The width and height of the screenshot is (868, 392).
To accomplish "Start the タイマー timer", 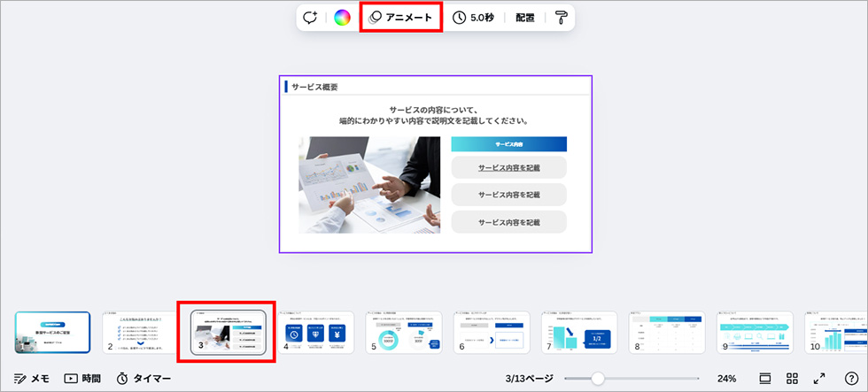I will pos(143,379).
